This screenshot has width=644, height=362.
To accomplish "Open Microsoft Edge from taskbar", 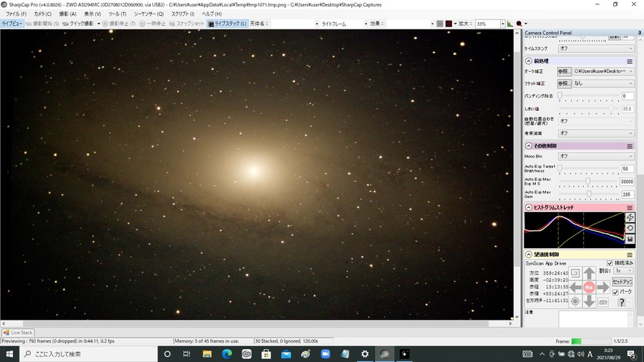I will (x=227, y=354).
